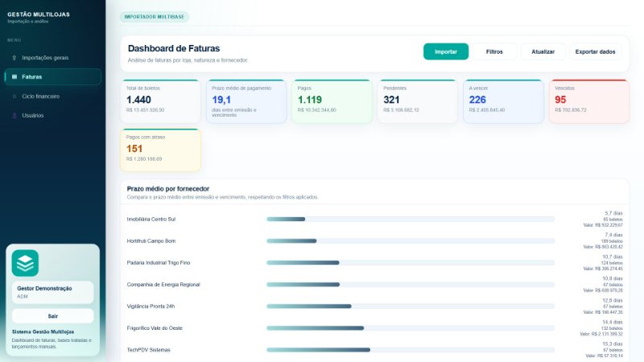The height and width of the screenshot is (362, 644).
Task: Click the stacked layers logo icon
Action: 25,263
